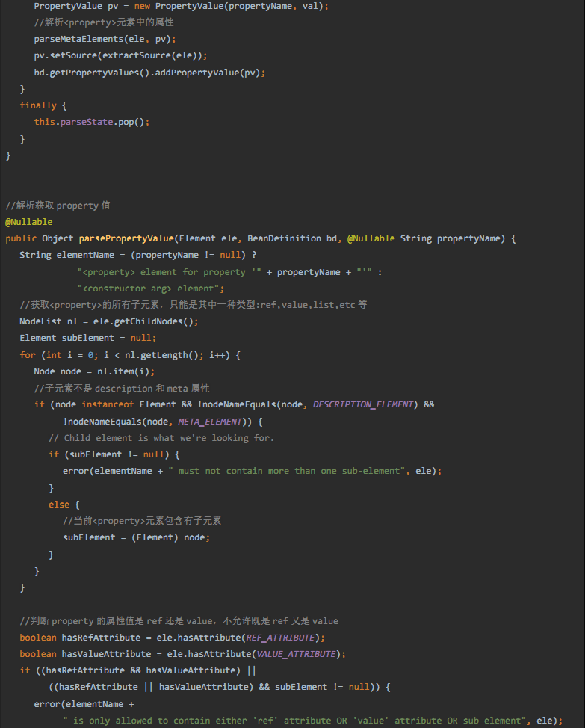Click the '//解析<property>元素中的属性' comment
The height and width of the screenshot is (728, 585).
click(104, 22)
